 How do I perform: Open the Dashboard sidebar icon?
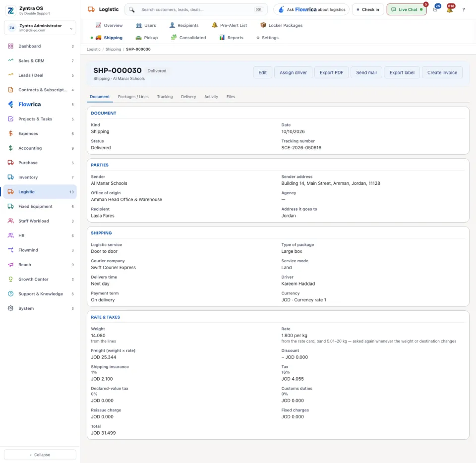click(x=10, y=46)
